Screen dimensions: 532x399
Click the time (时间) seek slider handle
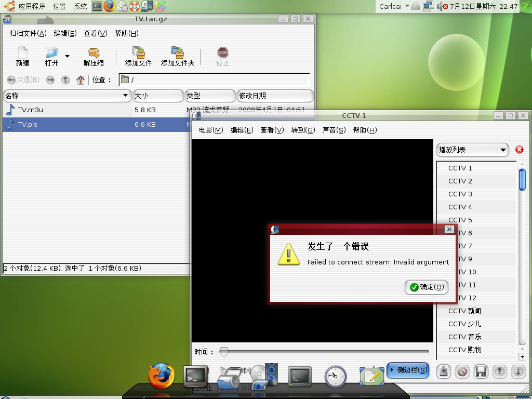point(223,352)
